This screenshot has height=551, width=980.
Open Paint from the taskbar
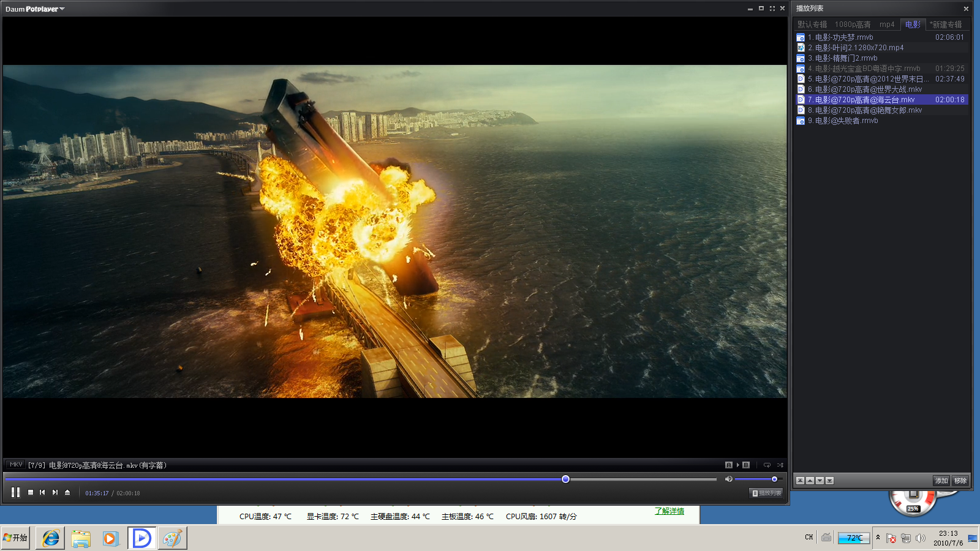[172, 538]
